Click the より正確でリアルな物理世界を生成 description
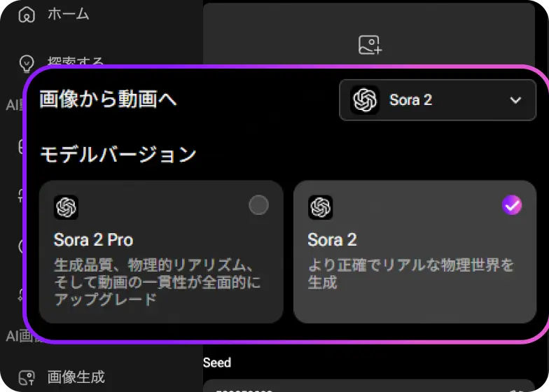The width and height of the screenshot is (549, 392). [x=411, y=274]
